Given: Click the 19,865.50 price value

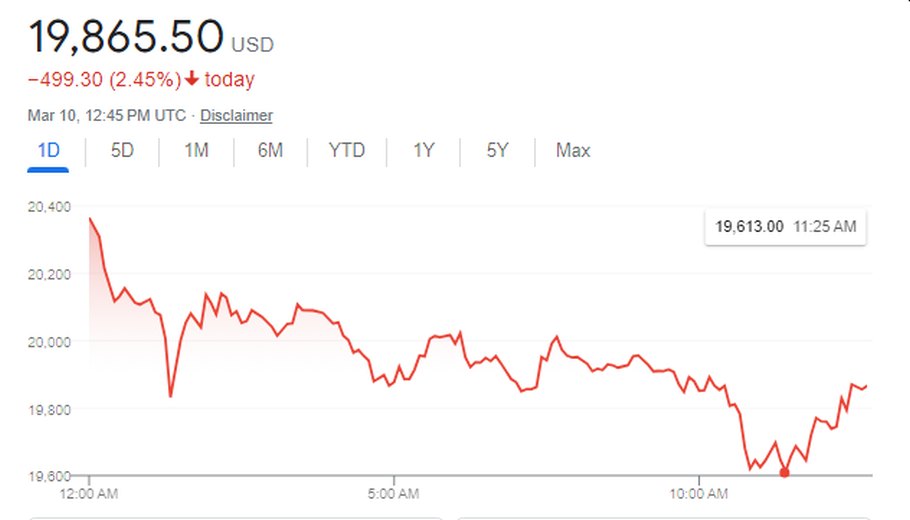Looking at the screenshot, I should [x=125, y=36].
